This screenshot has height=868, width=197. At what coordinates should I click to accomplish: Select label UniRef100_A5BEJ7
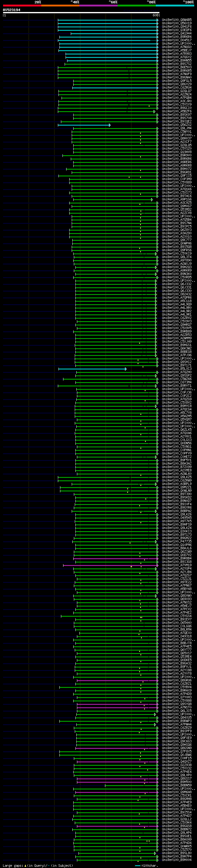177,50
